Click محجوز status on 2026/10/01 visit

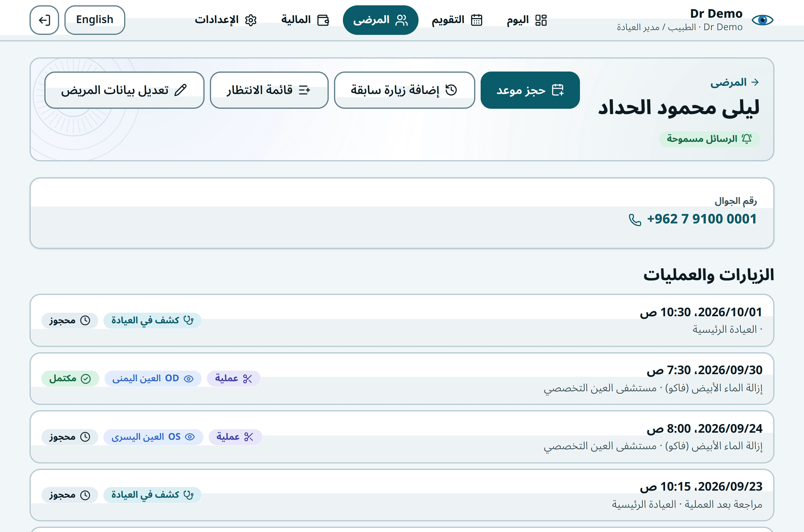tap(69, 321)
